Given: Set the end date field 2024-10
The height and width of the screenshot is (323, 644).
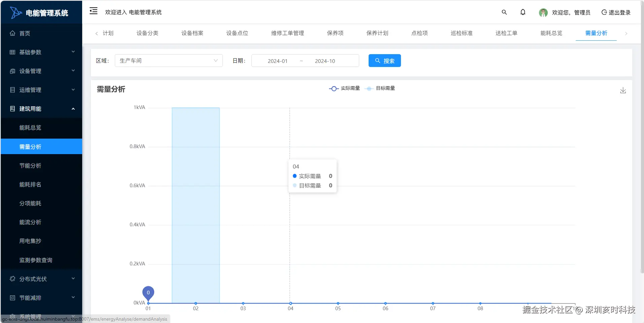Looking at the screenshot, I should pyautogui.click(x=325, y=61).
